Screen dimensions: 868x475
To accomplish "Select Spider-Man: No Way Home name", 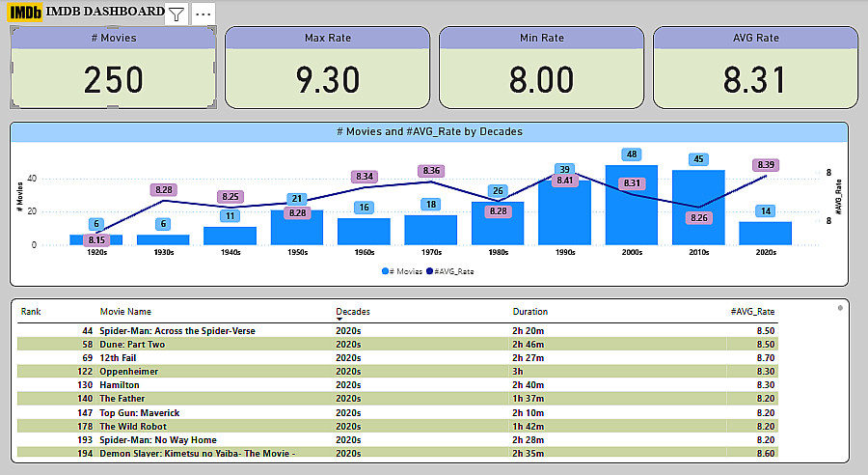I will (x=158, y=440).
